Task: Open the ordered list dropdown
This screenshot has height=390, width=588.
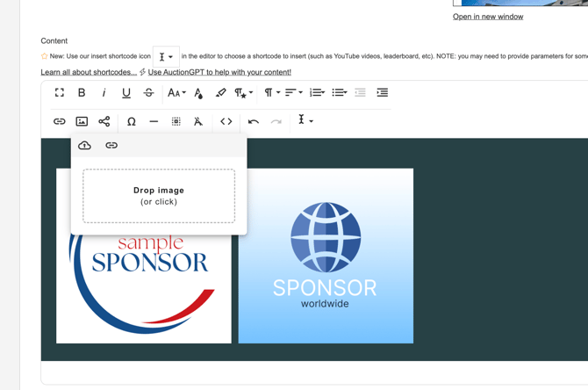Action: coord(317,92)
